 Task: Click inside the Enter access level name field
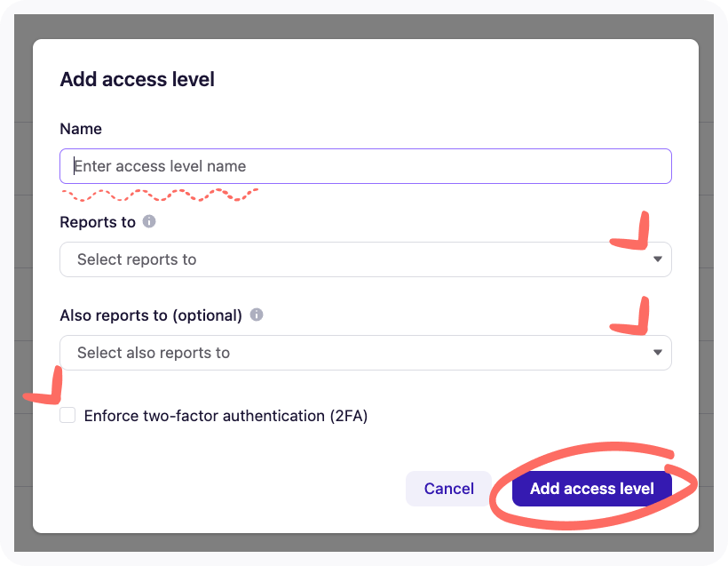tap(365, 165)
